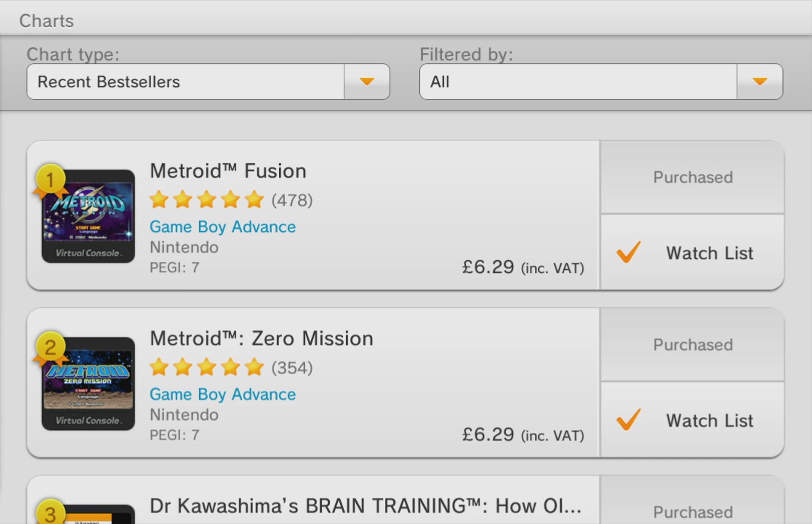Click Purchased button for Metroid Fusion
Viewport: 812px width, 524px height.
[x=692, y=177]
